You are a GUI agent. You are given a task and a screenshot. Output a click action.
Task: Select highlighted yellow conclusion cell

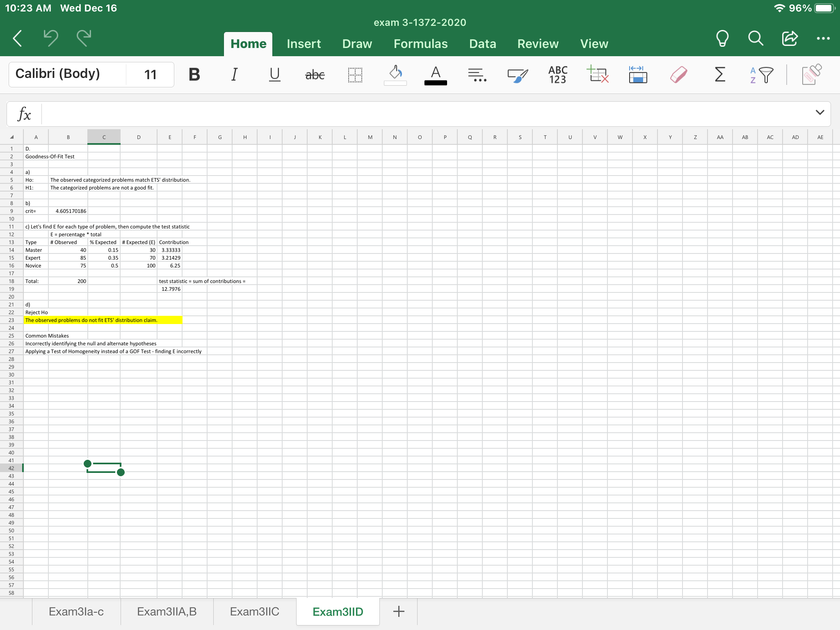[103, 320]
